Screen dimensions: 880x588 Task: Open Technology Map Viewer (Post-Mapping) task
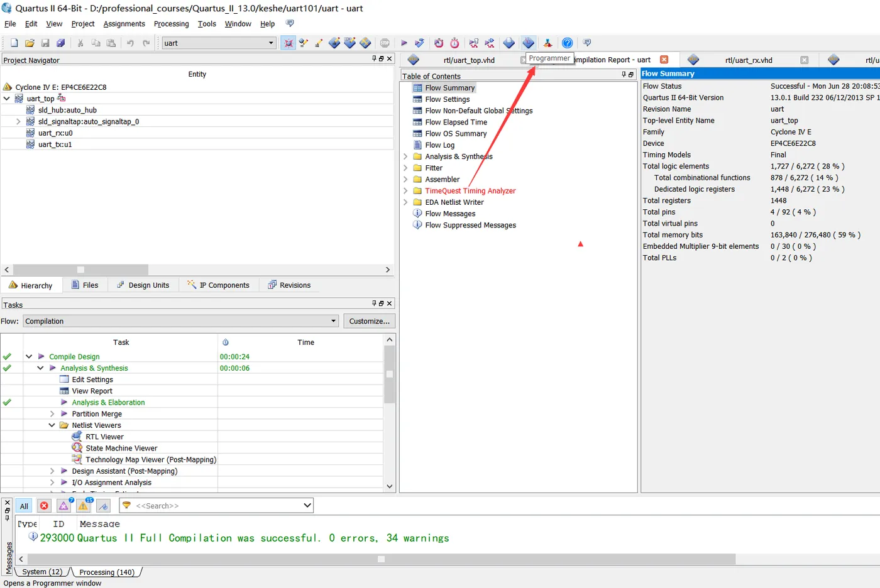point(151,460)
